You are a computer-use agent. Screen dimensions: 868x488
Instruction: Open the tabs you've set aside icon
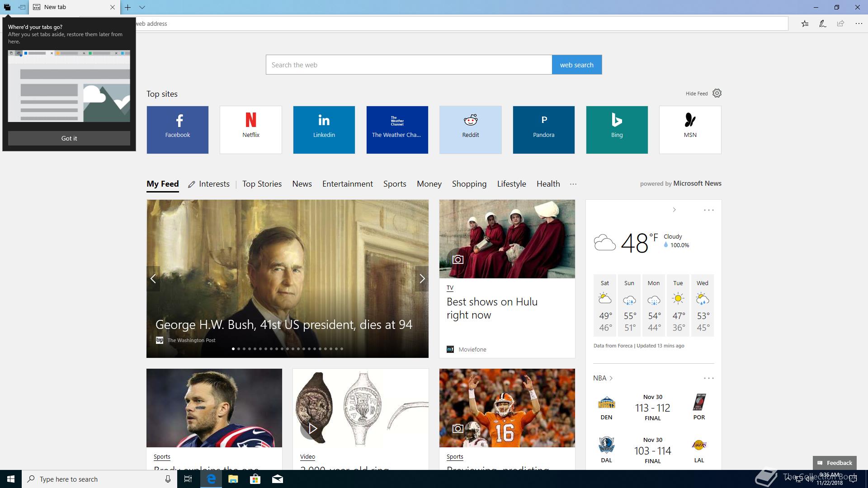(x=7, y=7)
